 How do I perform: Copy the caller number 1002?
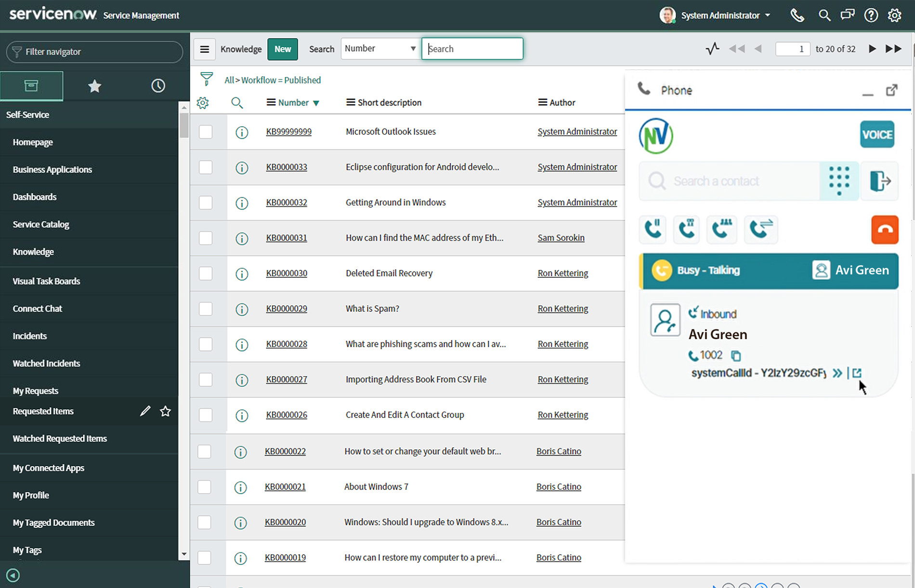(x=736, y=355)
